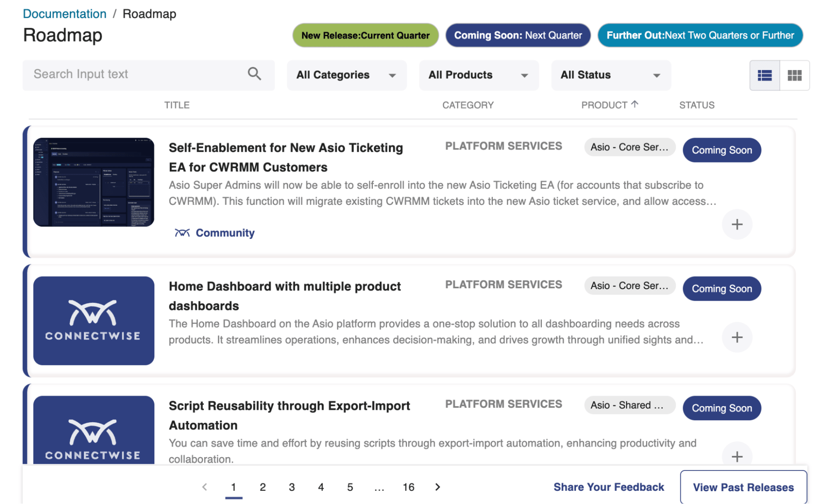Click Self-Enablement for New Asio Ticketing title
830x504 pixels.
286,157
